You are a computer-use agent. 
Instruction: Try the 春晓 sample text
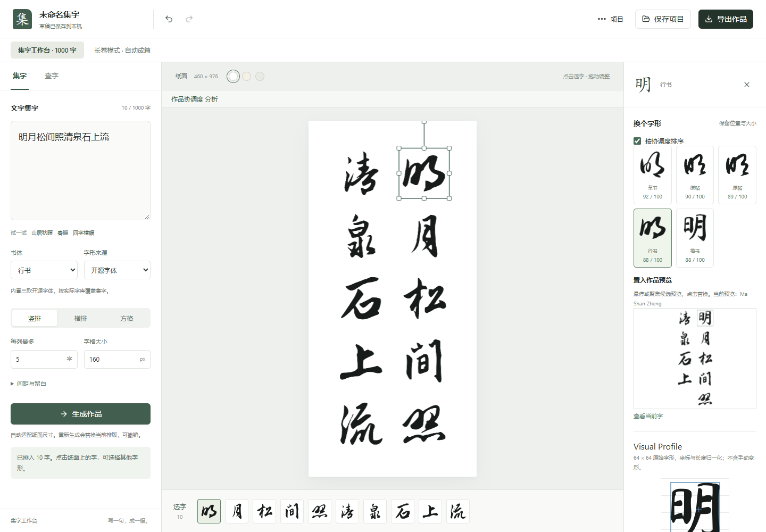(x=63, y=233)
